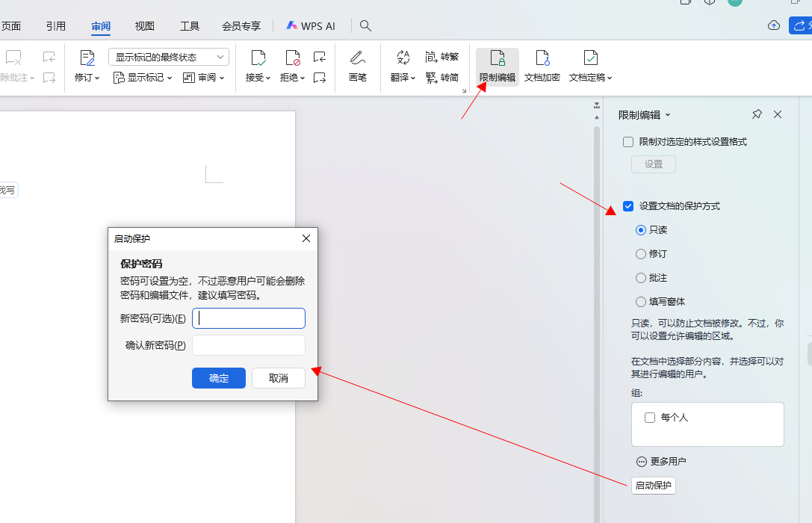Click 更多用户 link

click(661, 462)
